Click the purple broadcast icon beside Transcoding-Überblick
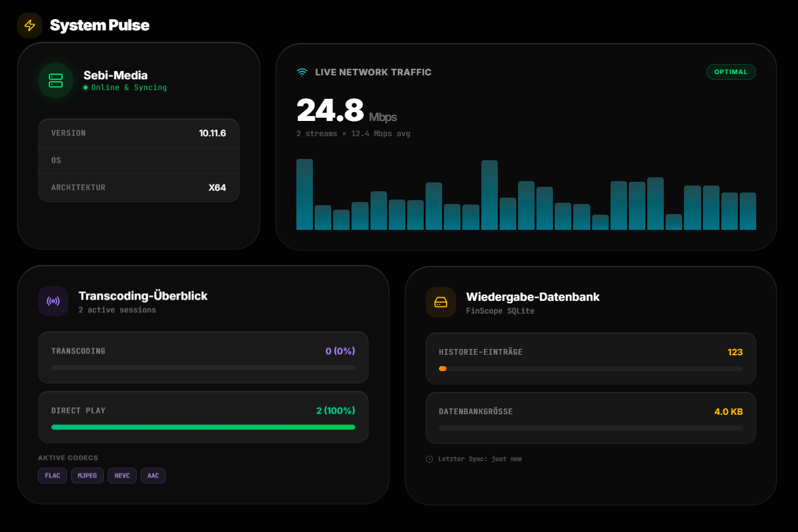Viewport: 798px width, 532px height. pos(53,301)
